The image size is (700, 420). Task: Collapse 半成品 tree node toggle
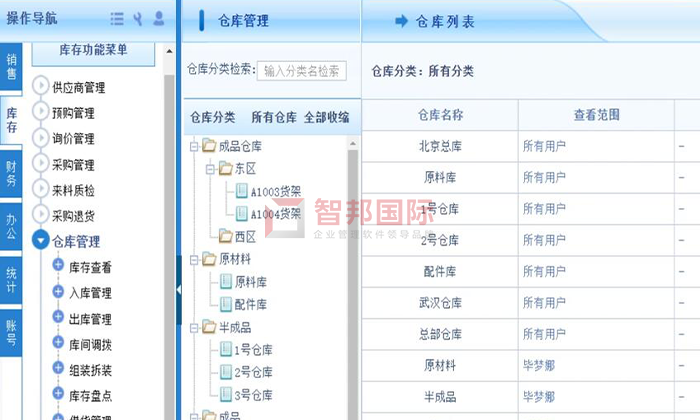(x=194, y=328)
